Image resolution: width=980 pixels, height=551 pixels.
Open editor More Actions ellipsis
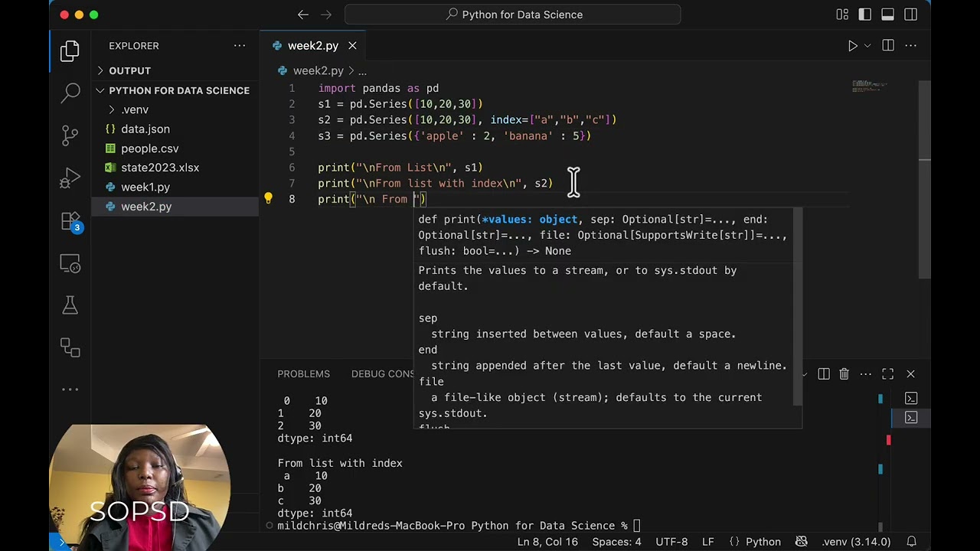[x=911, y=46]
